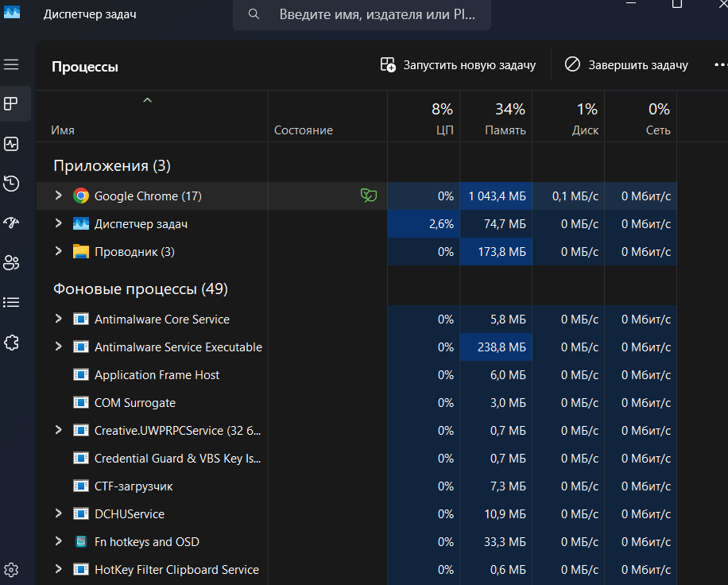Sort by the Состояние column header
The image size is (728, 585).
327,117
